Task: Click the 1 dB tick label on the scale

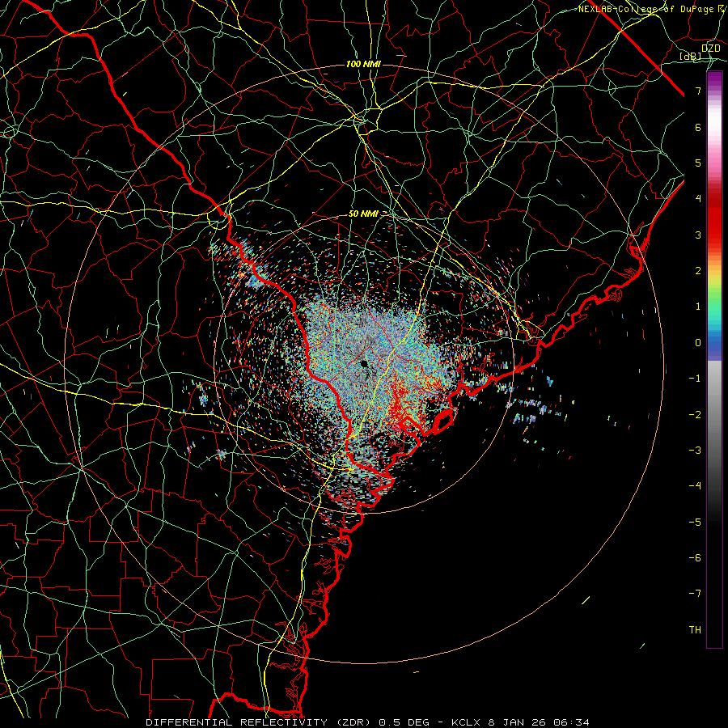Action: 698,307
